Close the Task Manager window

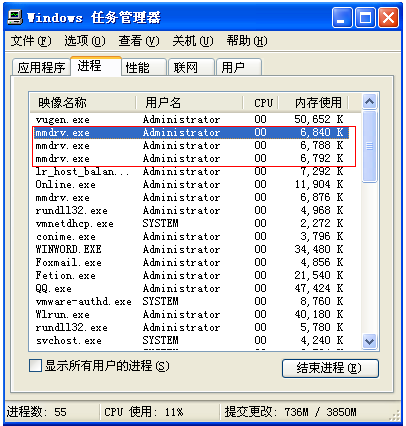388,17
